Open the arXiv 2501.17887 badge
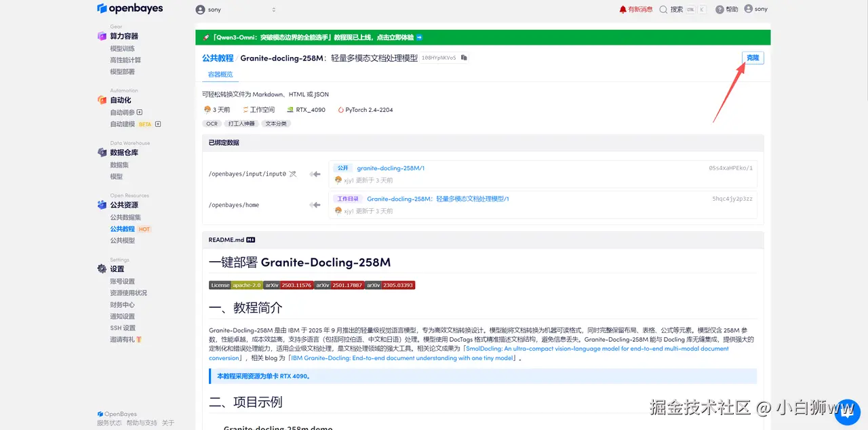 tap(339, 285)
